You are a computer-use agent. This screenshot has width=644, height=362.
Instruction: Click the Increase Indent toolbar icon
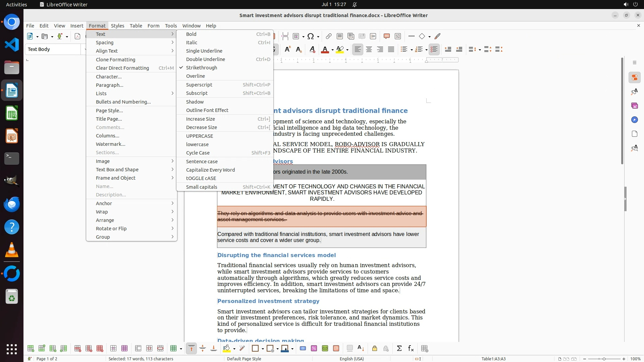point(448,50)
